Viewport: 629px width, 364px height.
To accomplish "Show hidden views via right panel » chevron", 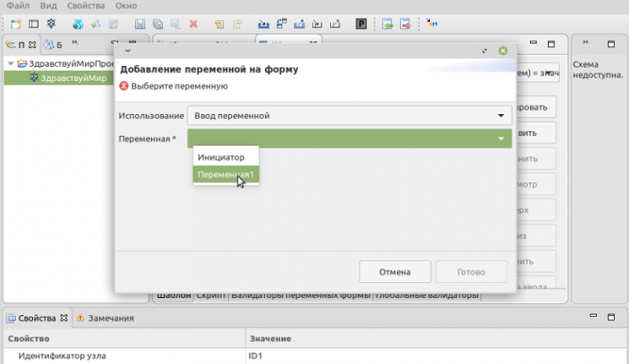I will (x=585, y=42).
